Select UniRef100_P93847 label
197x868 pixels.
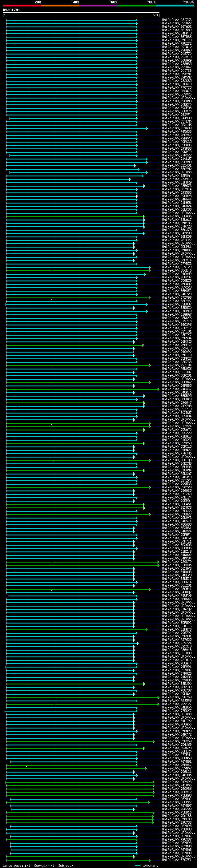point(176,67)
